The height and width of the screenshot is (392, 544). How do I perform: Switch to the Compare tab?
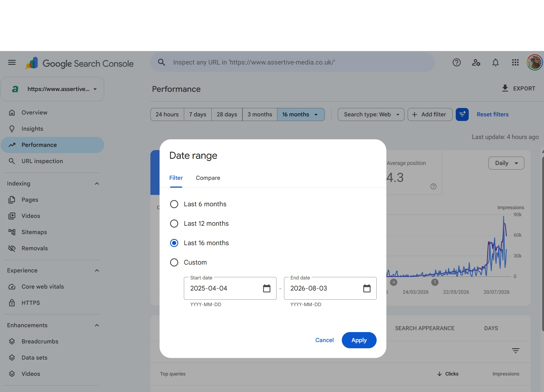(x=208, y=178)
